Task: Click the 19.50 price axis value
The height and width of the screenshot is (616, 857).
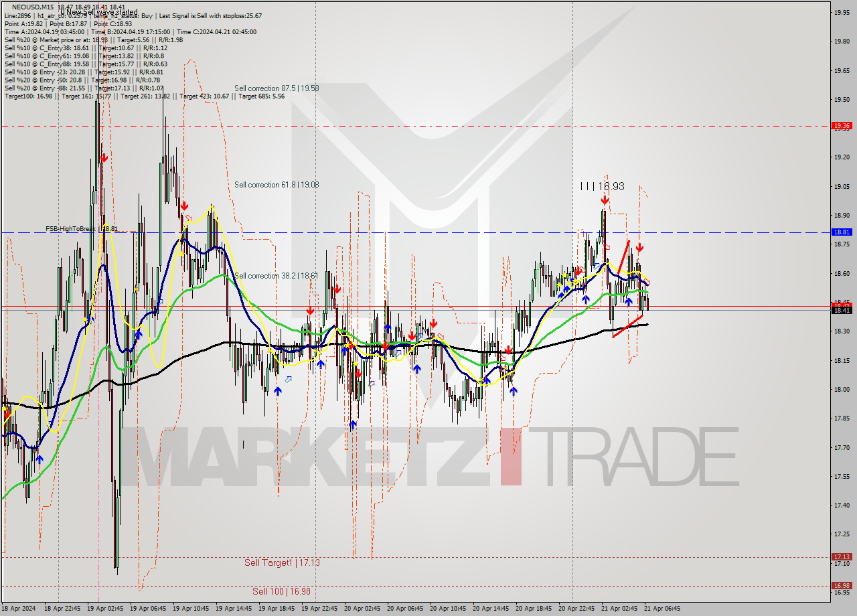Action: point(841,99)
